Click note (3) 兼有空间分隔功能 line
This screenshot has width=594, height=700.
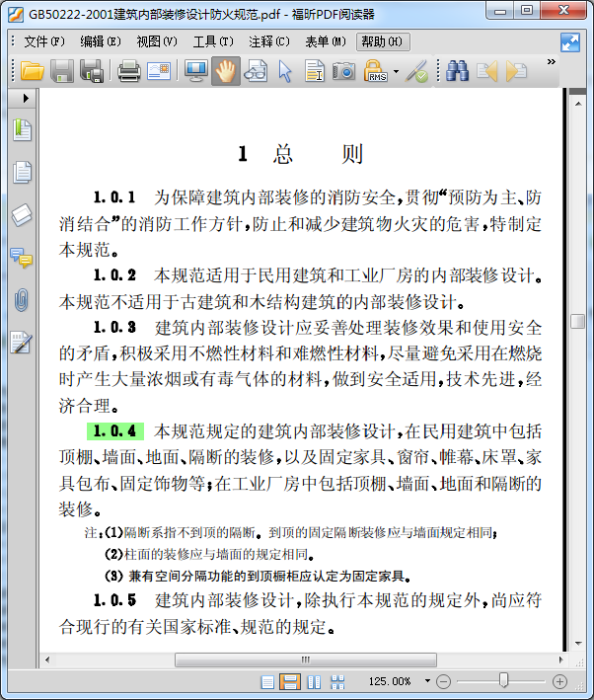(x=258, y=577)
